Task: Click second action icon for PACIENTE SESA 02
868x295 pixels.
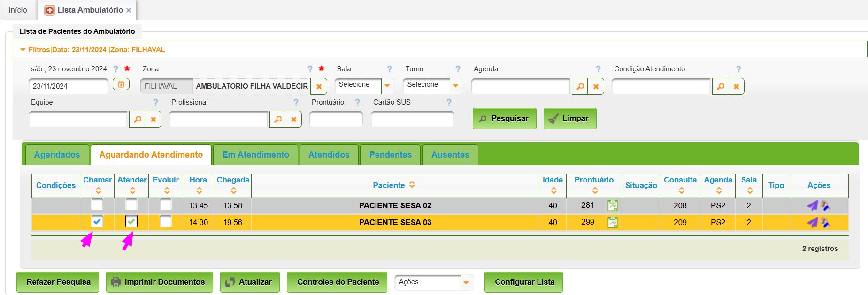Action: (x=825, y=205)
